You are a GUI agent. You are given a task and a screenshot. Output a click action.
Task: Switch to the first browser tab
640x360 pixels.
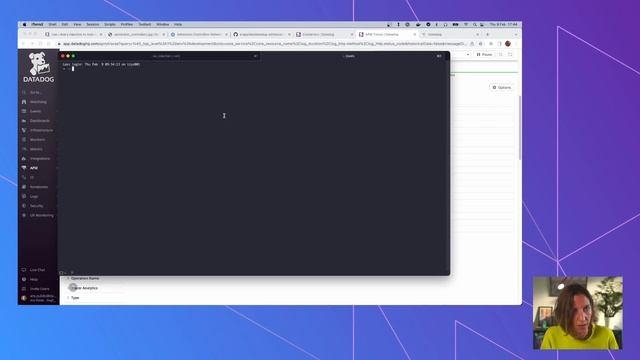73,35
